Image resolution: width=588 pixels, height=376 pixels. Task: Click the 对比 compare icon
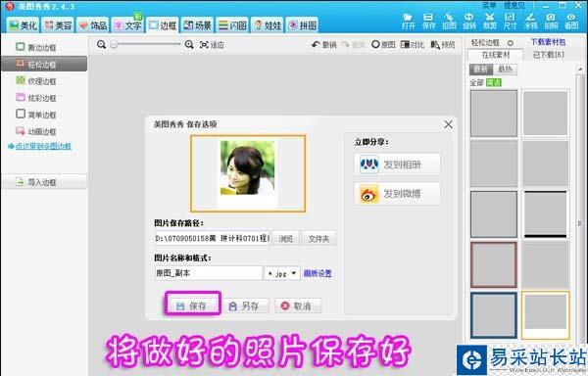click(x=413, y=45)
